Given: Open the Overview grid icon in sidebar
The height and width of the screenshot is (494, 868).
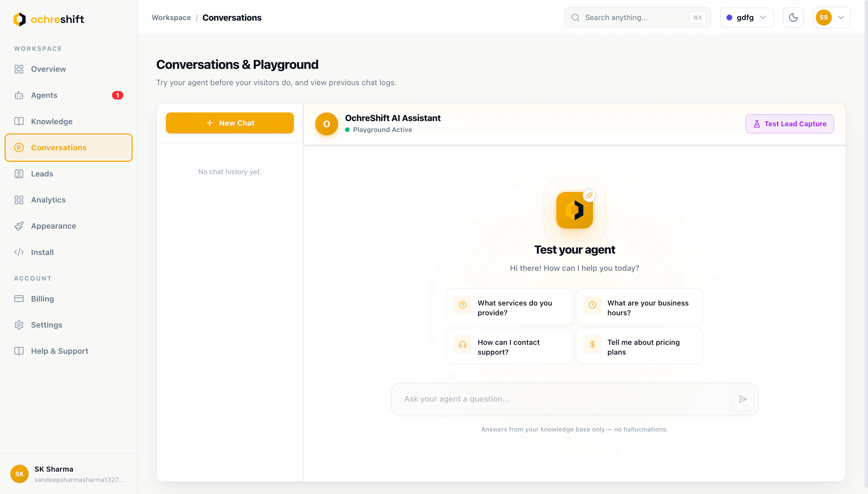Looking at the screenshot, I should pos(19,69).
